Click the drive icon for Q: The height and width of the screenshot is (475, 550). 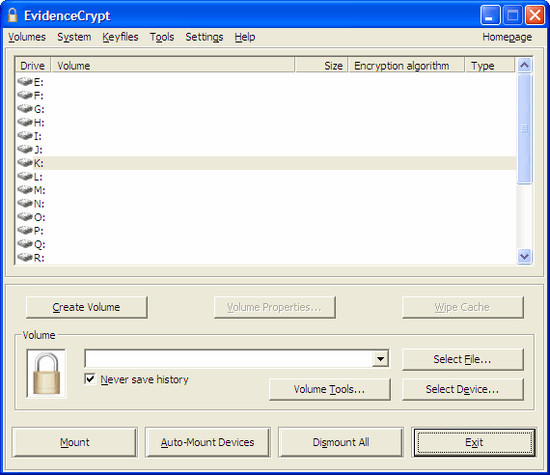tap(25, 244)
